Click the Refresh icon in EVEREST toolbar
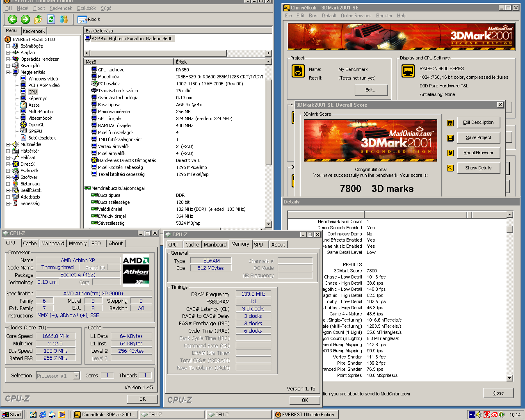 tap(51, 19)
